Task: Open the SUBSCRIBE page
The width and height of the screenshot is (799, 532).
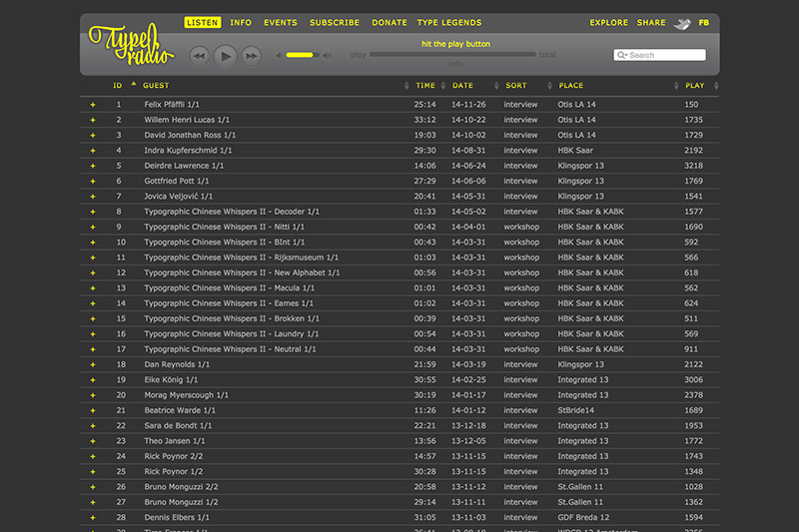Action: coord(335,23)
